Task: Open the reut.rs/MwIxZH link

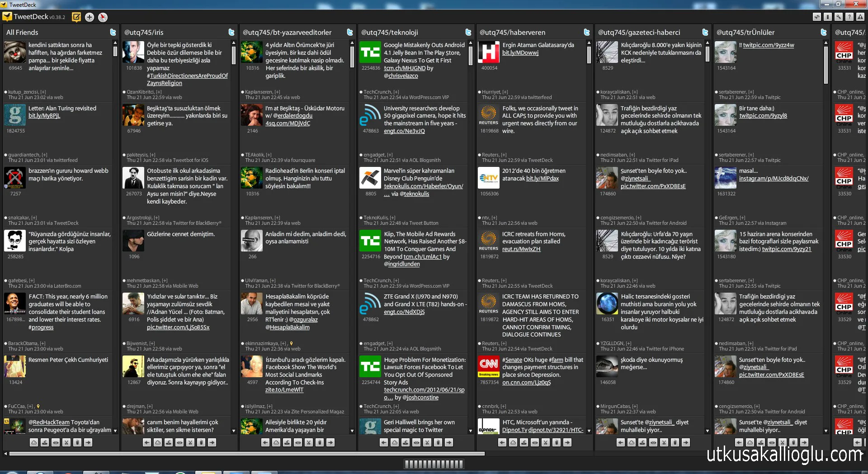Action: coord(521,249)
